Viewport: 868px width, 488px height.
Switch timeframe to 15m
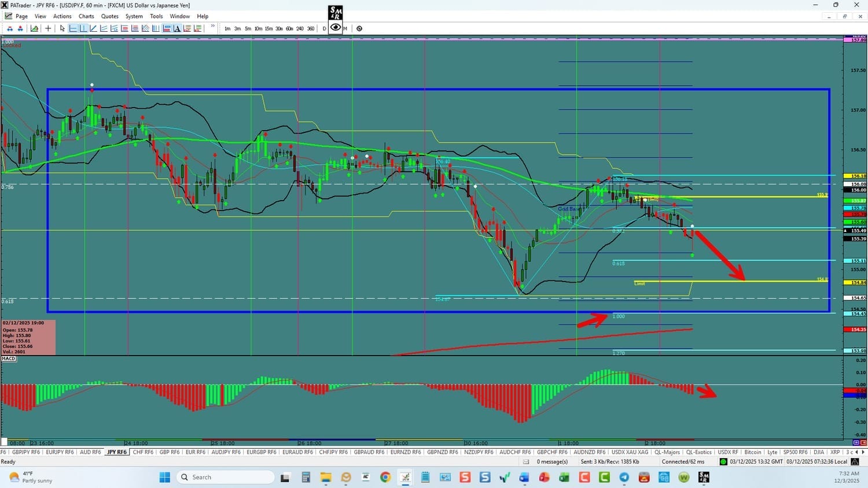pos(269,28)
